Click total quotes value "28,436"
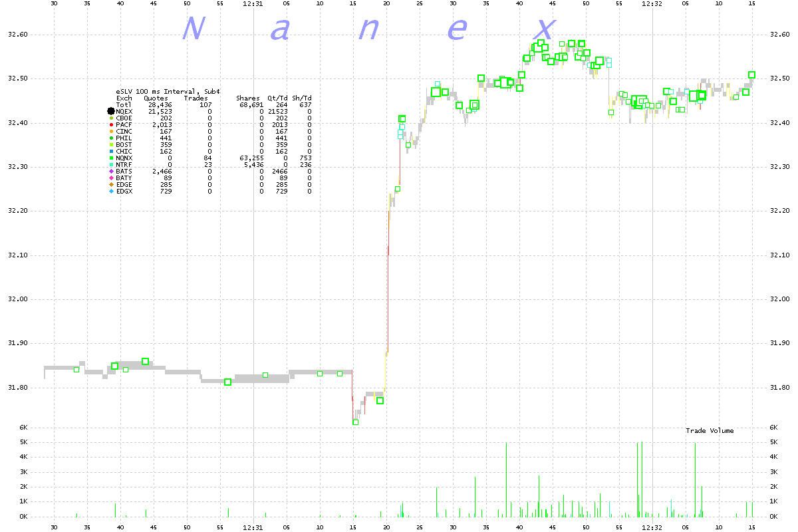The width and height of the screenshot is (798, 532). [160, 105]
